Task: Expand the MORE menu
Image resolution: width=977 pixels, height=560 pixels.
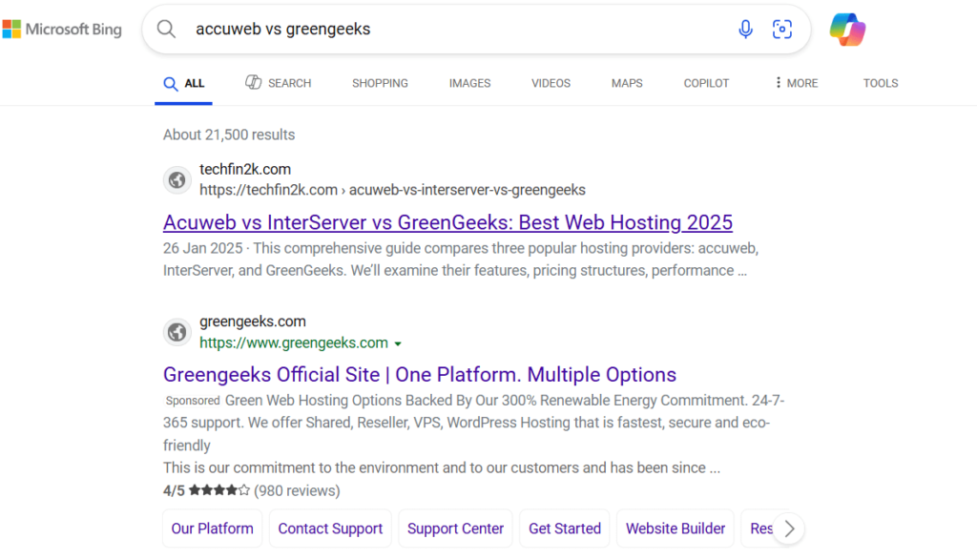Action: pyautogui.click(x=797, y=83)
